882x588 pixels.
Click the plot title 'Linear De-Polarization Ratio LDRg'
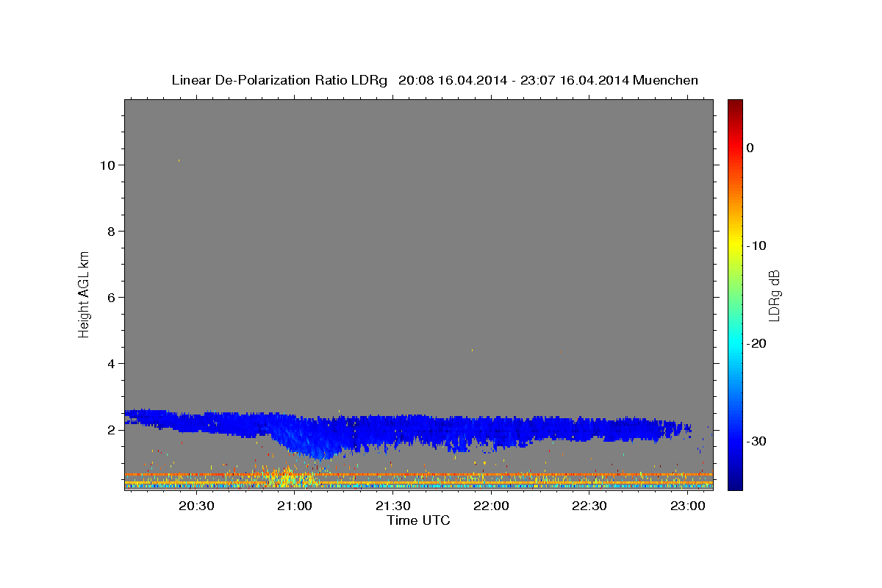(x=279, y=80)
